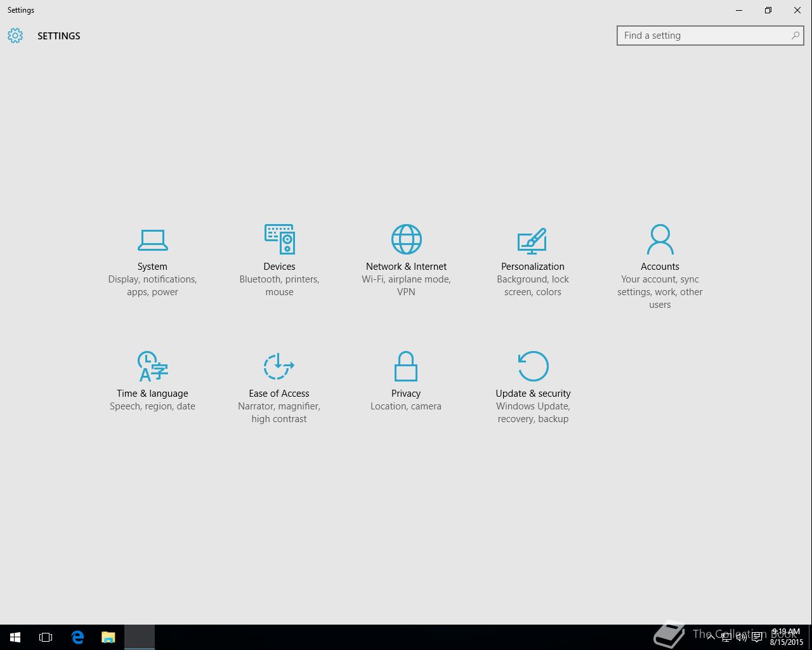812x650 pixels.
Task: Restore down the Settings window
Action: 768,10
